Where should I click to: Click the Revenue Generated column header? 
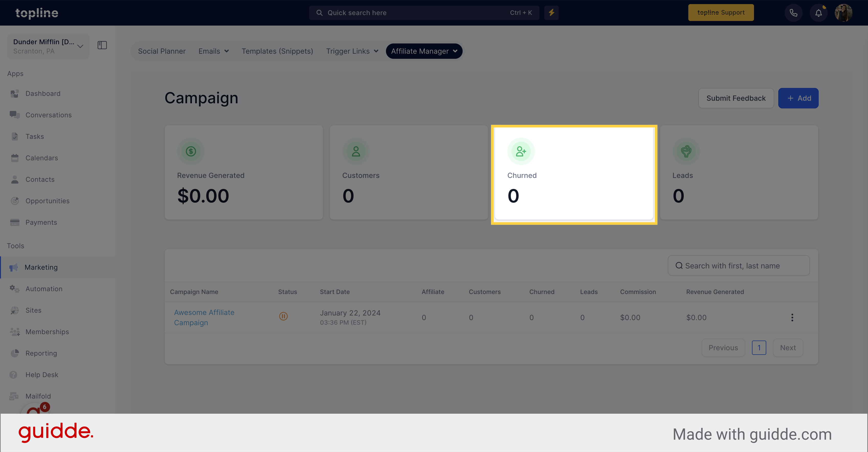click(x=715, y=292)
